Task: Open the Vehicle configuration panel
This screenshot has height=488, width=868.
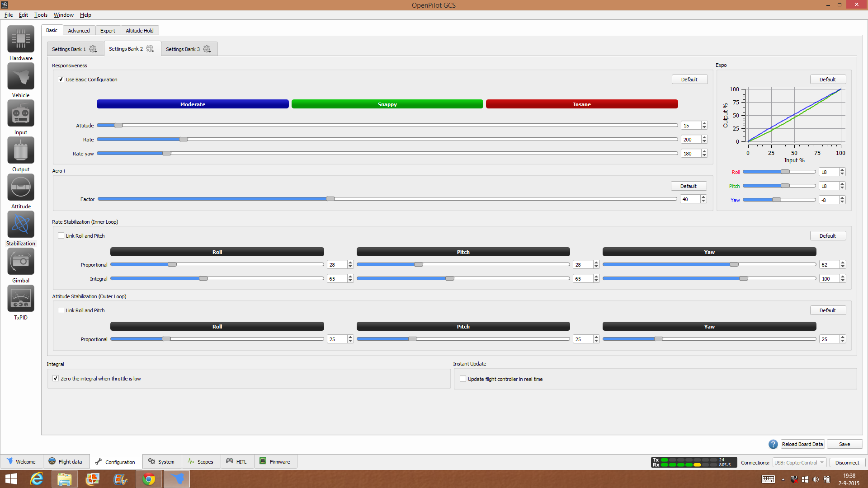Action: click(x=21, y=76)
